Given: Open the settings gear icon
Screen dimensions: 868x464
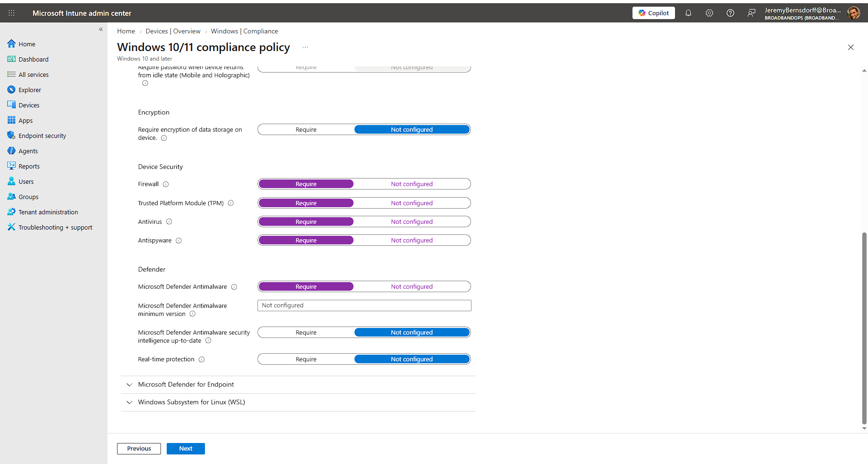Looking at the screenshot, I should [x=709, y=13].
